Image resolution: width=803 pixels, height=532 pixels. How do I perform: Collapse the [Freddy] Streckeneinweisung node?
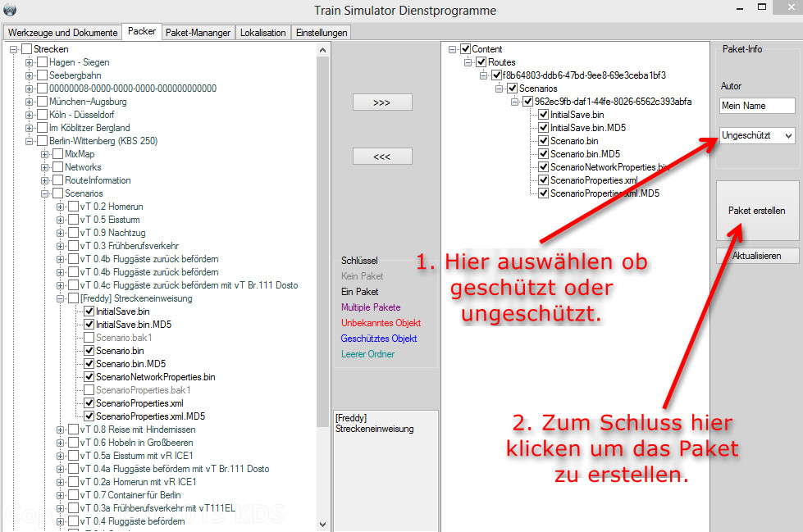(61, 298)
